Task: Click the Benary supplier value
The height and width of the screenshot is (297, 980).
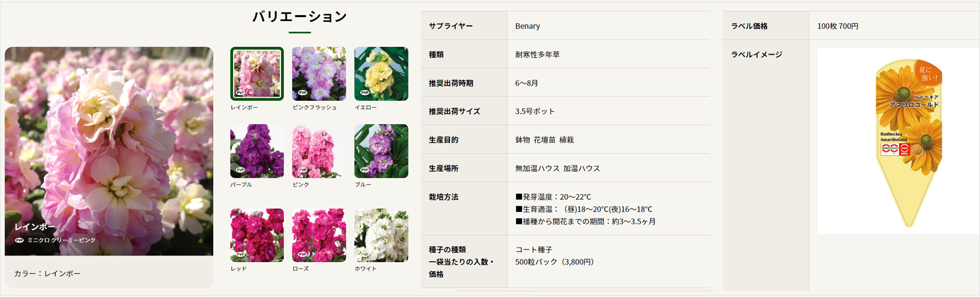Action: 527,26
